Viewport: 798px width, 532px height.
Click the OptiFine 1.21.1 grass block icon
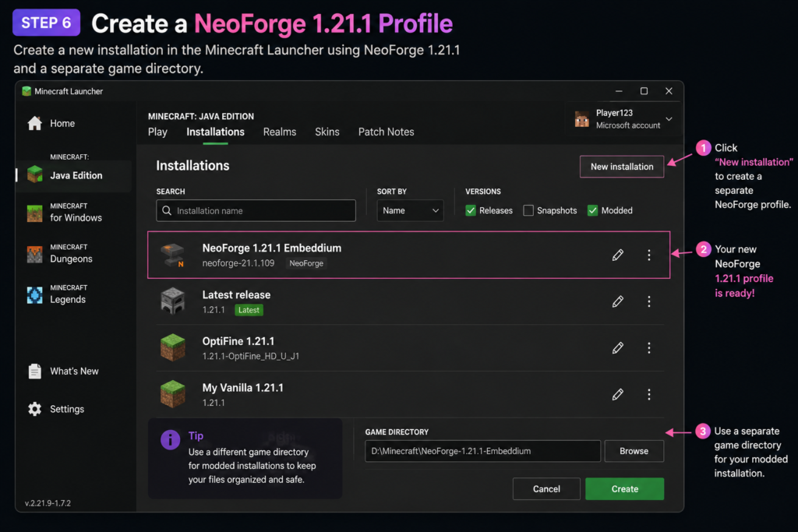pyautogui.click(x=172, y=347)
